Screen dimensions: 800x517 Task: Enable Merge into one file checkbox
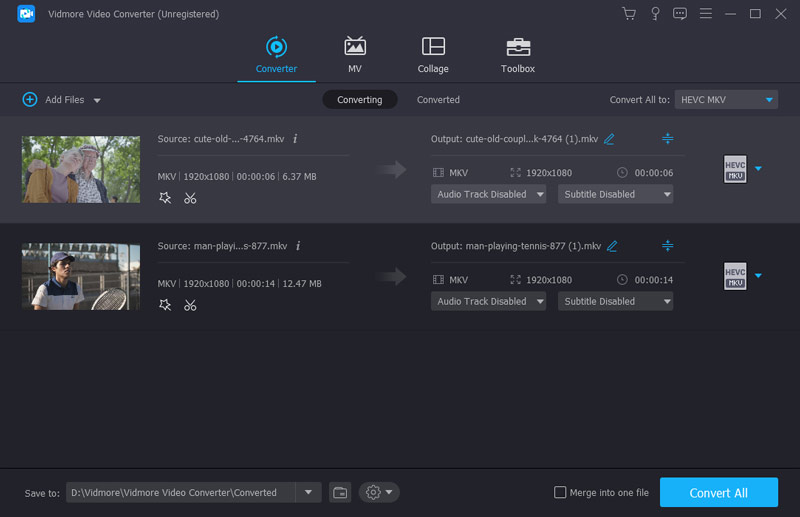[x=560, y=492]
